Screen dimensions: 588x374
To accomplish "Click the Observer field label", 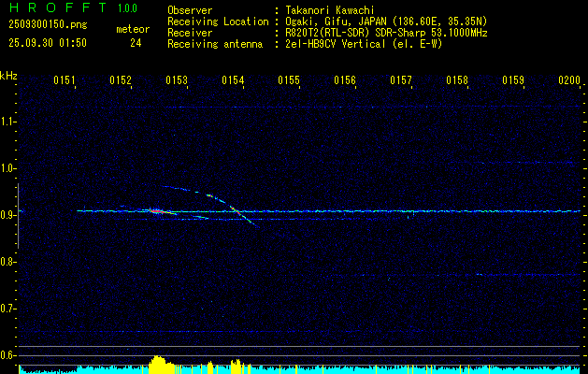I will 190,10.
